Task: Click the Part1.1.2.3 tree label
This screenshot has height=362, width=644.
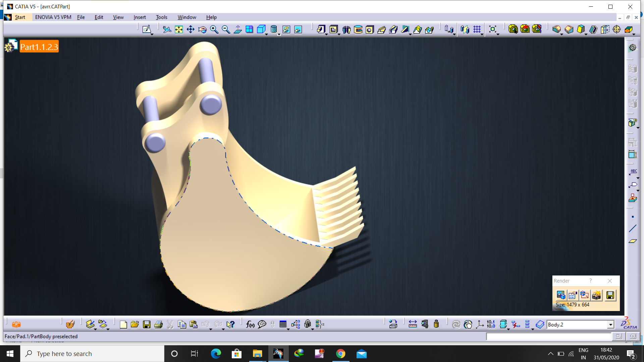Action: tap(39, 47)
